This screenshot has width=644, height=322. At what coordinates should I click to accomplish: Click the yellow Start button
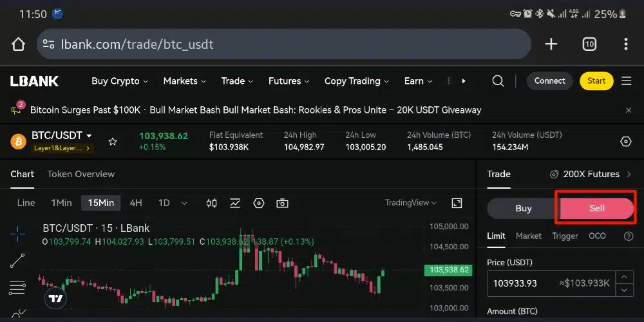(596, 81)
